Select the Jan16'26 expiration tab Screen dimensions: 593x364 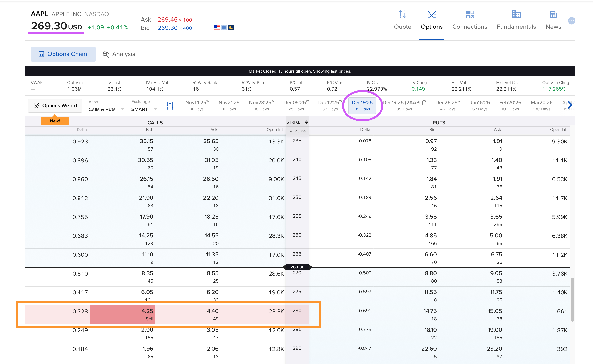[479, 105]
